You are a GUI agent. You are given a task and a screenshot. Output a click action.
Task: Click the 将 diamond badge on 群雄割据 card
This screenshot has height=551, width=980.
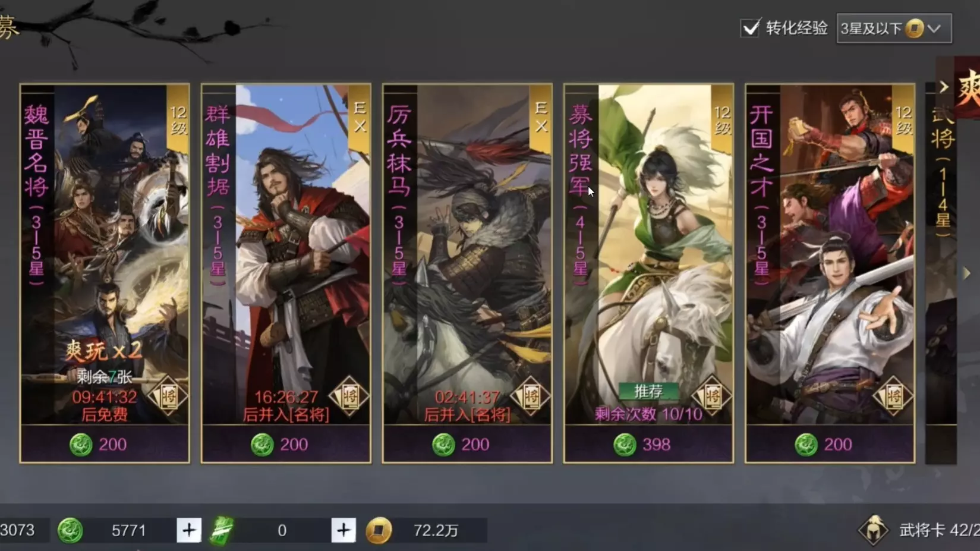[349, 395]
